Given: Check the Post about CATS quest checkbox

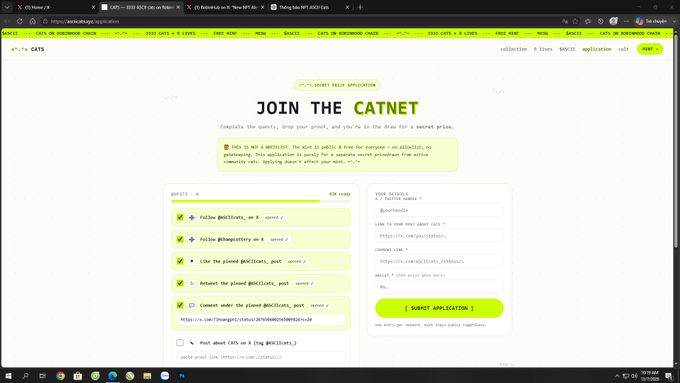Looking at the screenshot, I should click(x=180, y=343).
